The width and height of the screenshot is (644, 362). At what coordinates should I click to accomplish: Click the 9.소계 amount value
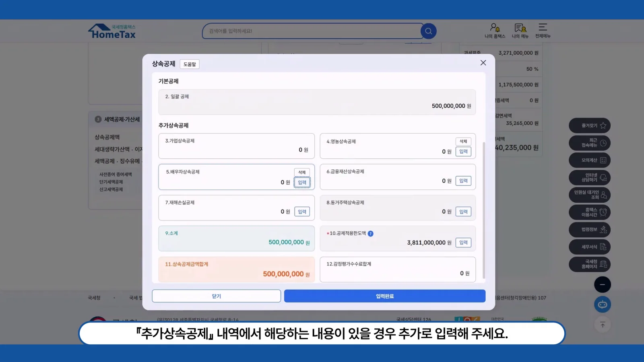coord(286,242)
